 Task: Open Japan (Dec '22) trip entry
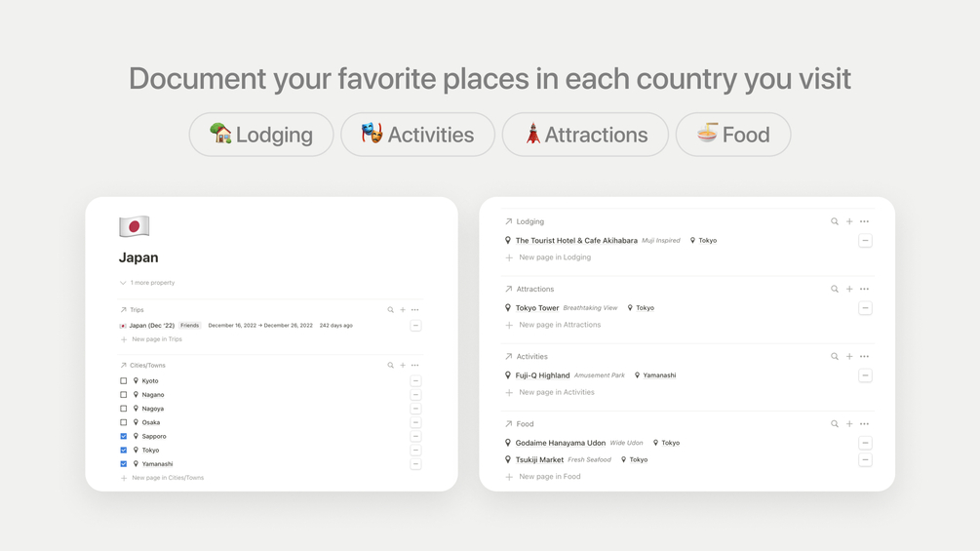[151, 326]
